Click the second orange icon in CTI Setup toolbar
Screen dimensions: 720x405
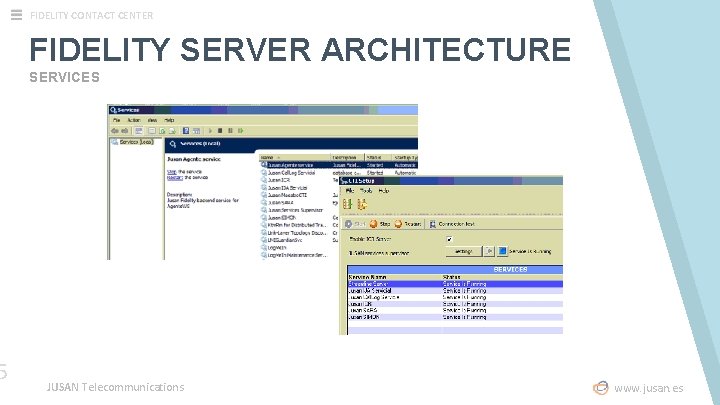(362, 204)
